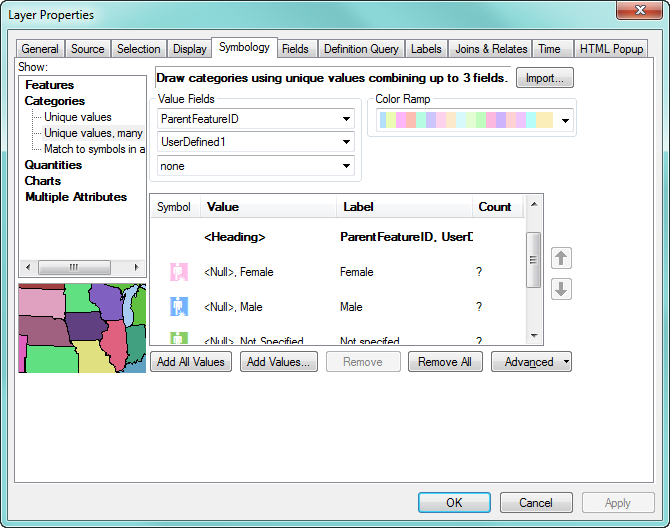Move selected value down with arrow button
Image resolution: width=670 pixels, height=528 pixels.
point(561,289)
